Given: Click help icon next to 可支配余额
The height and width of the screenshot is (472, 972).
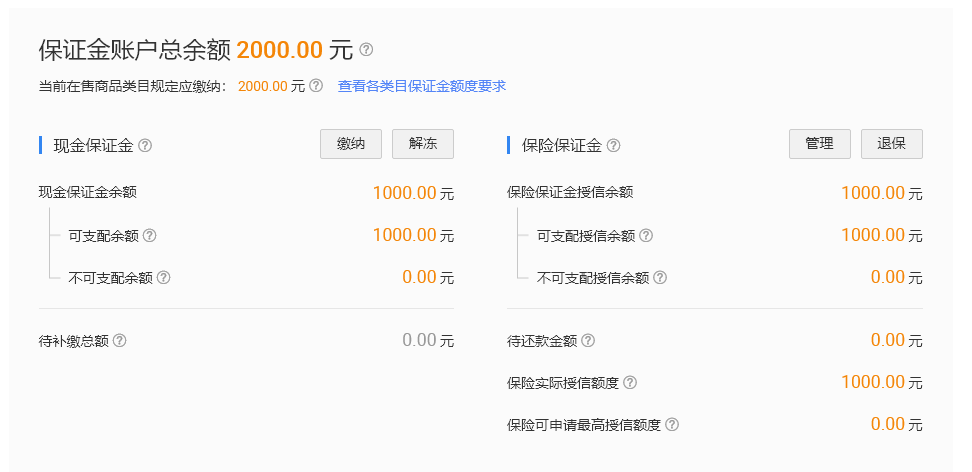Looking at the screenshot, I should click(x=149, y=235).
